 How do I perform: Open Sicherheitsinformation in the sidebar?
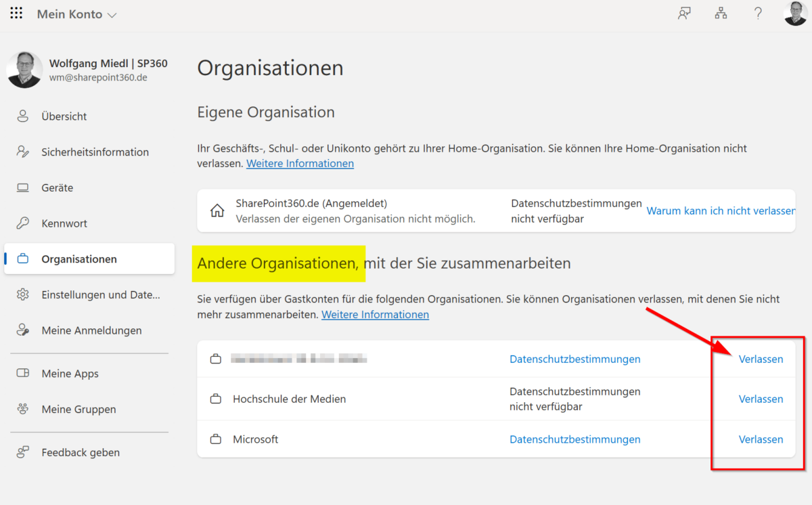pyautogui.click(x=95, y=152)
